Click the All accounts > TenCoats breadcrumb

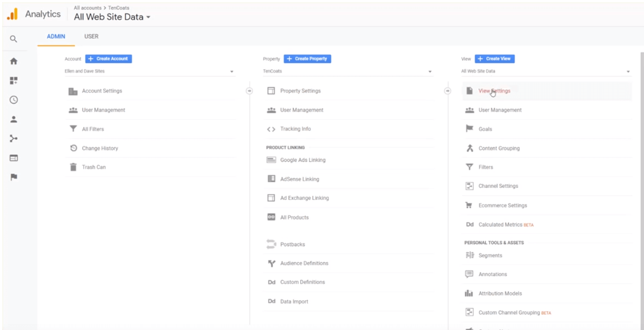[x=102, y=8]
